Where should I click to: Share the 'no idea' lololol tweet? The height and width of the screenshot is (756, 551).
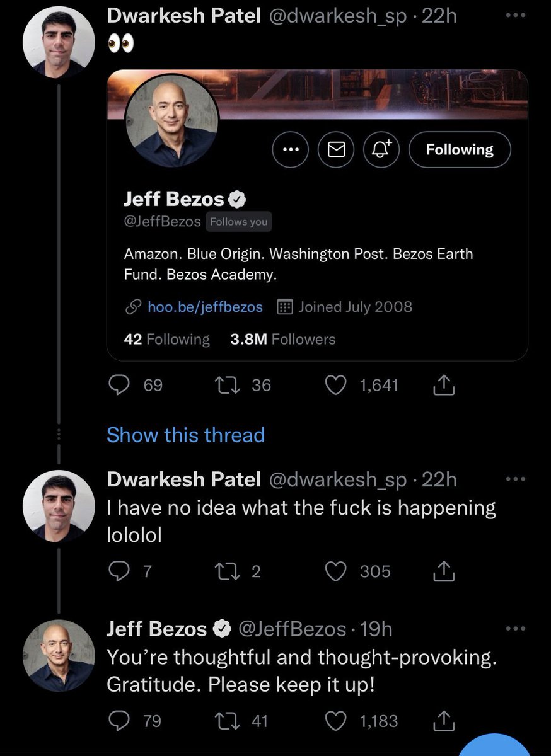coord(442,571)
